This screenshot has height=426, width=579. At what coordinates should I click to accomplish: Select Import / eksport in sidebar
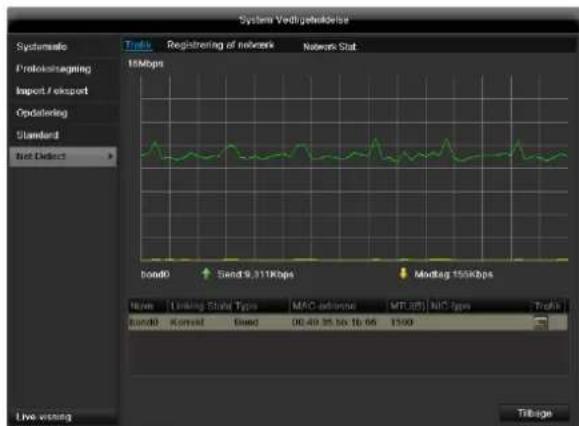(x=52, y=91)
